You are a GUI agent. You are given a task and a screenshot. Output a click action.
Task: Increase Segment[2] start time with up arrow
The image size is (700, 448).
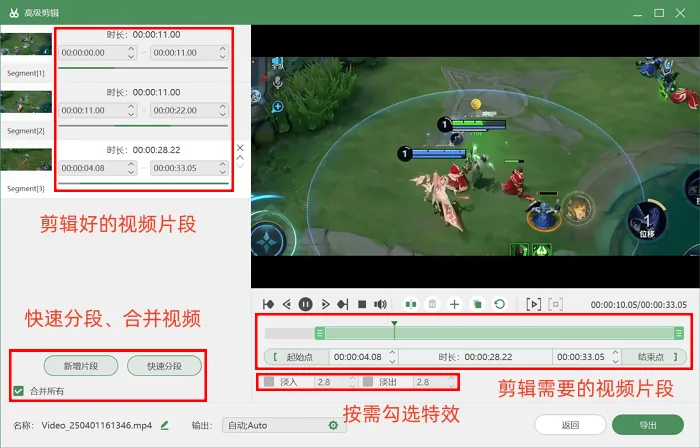pyautogui.click(x=131, y=106)
